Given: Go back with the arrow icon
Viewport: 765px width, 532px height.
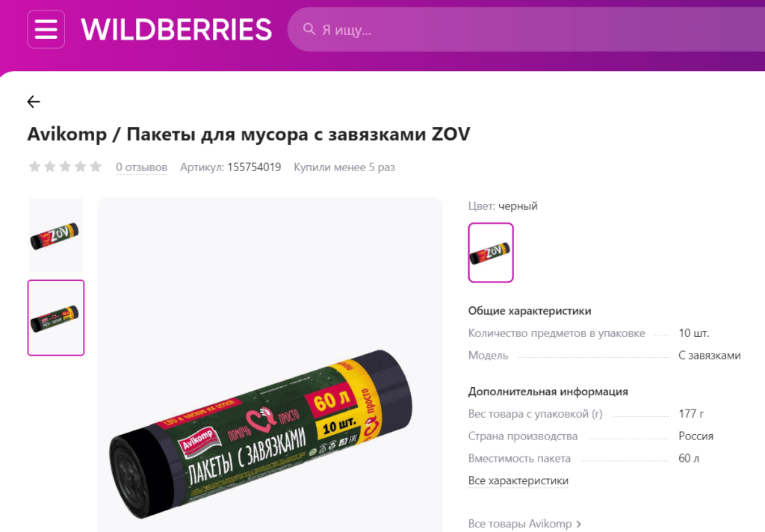Looking at the screenshot, I should point(34,102).
